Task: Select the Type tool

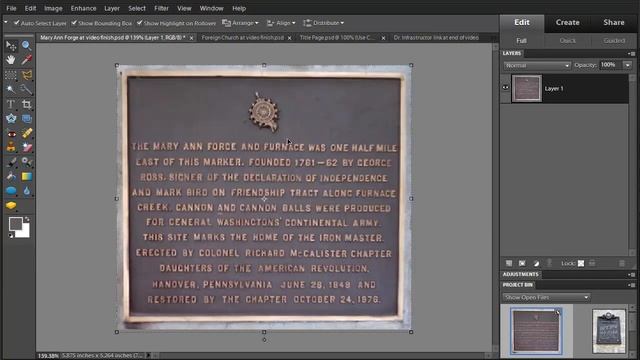Action: 11,104
